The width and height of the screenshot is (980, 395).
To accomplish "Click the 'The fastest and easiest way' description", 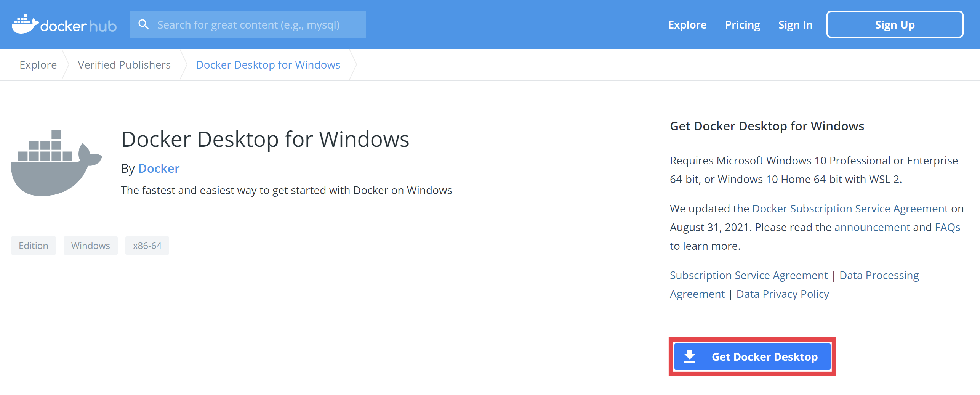I will pos(287,190).
